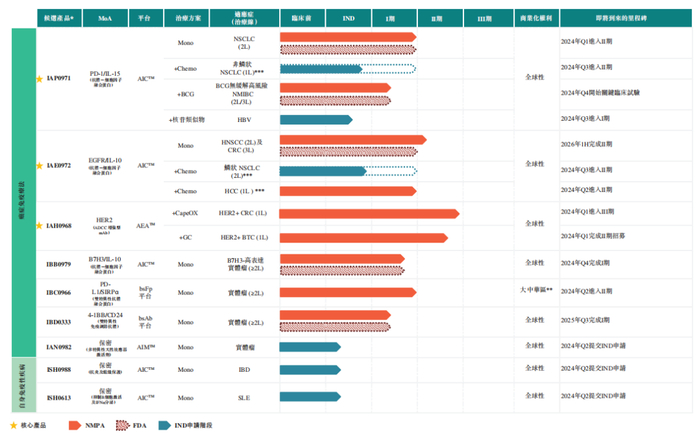Click milestone 2024年Q1完成II期招募

tap(593, 236)
